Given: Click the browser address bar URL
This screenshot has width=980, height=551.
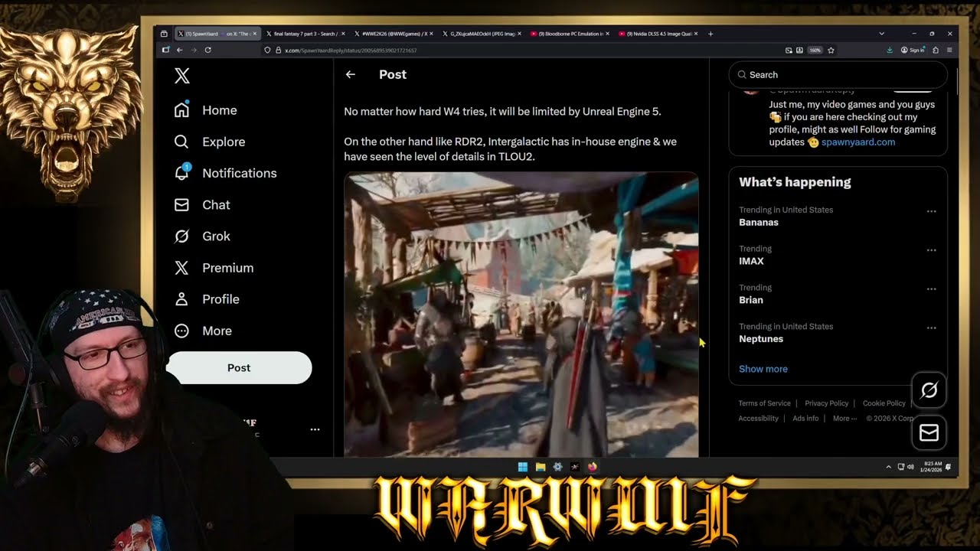Looking at the screenshot, I should (351, 50).
